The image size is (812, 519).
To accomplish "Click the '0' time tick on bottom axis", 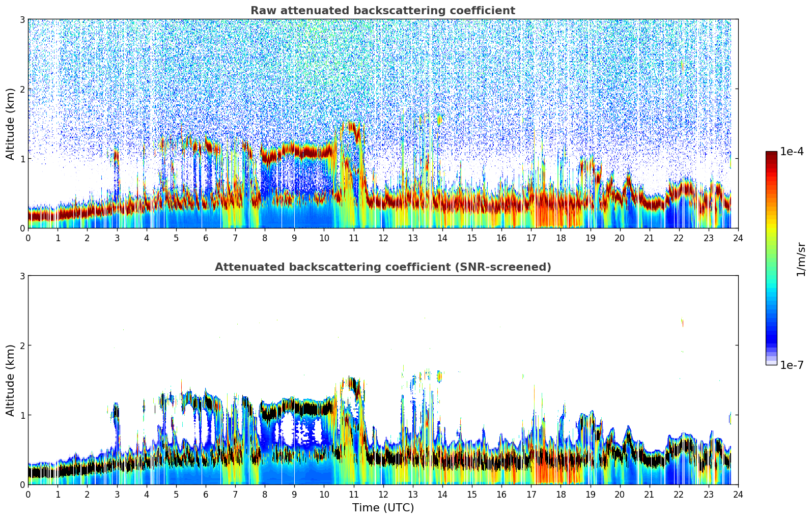I will click(28, 494).
